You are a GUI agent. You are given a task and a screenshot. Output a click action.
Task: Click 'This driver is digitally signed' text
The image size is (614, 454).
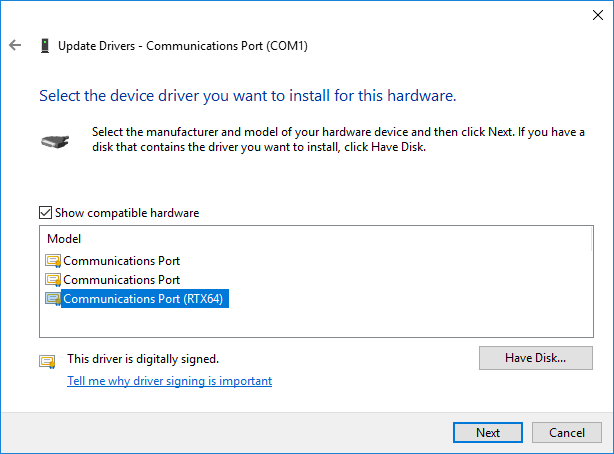[x=143, y=359]
